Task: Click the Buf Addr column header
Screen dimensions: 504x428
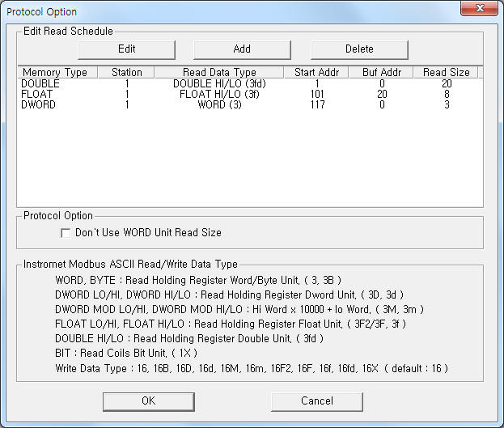Action: tap(381, 72)
